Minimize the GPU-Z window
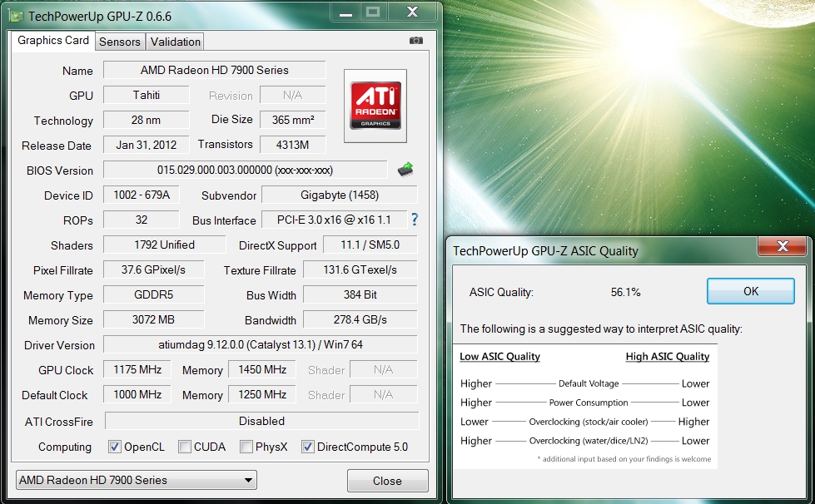 345,12
